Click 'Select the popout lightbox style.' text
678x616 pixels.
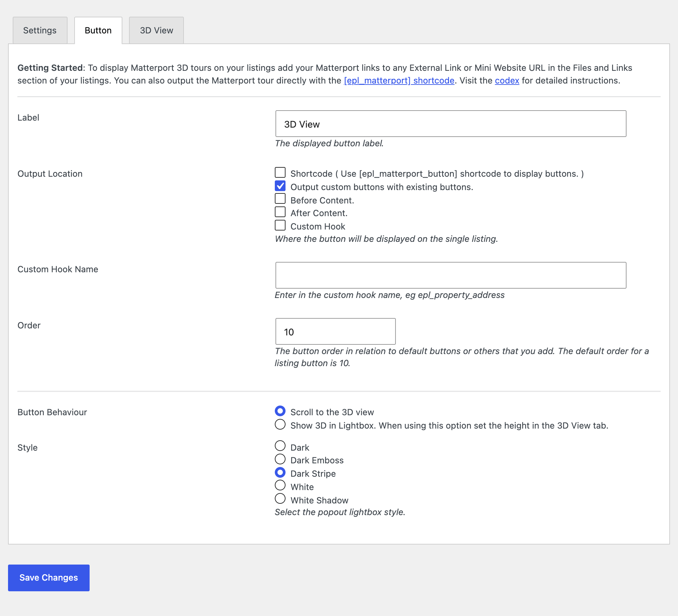coord(340,512)
